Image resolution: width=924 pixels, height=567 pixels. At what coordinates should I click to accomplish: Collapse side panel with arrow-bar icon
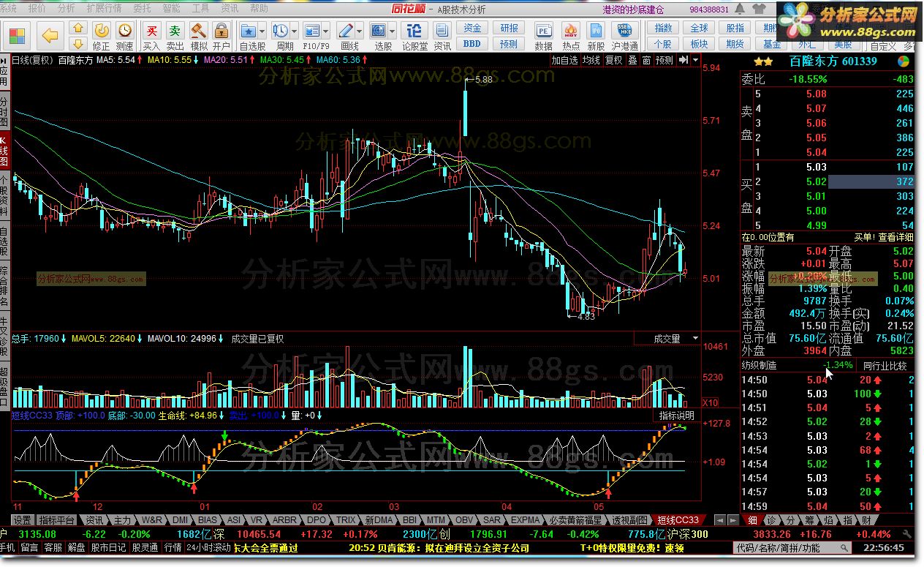pos(683,60)
